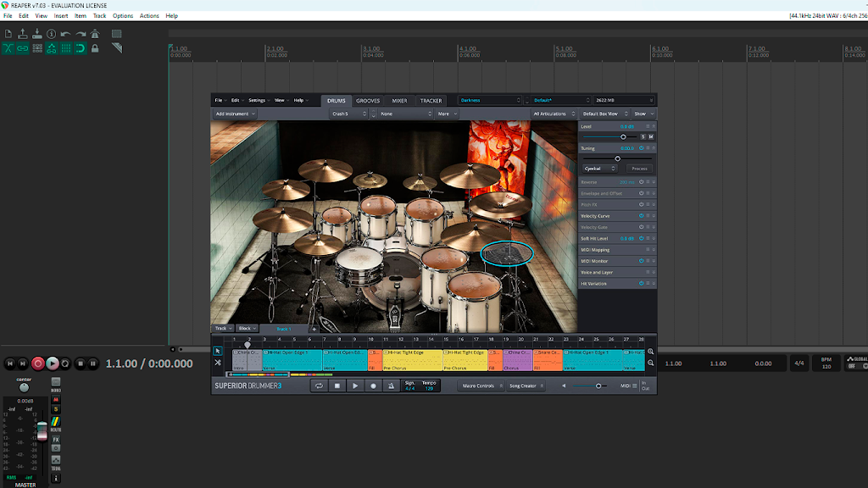Open REAPER's Insert menu
The width and height of the screenshot is (868, 488).
61,16
